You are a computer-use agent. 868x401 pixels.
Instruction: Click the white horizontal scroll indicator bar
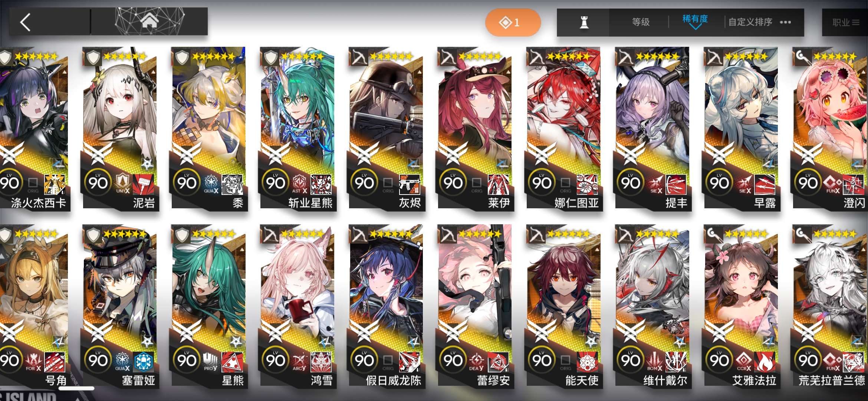pyautogui.click(x=76, y=389)
